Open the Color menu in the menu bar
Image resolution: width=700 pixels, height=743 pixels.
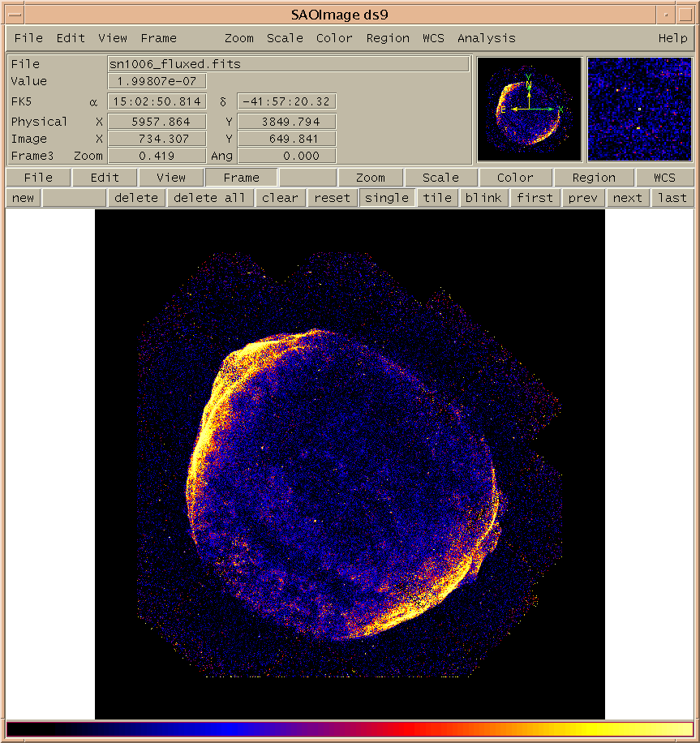334,38
